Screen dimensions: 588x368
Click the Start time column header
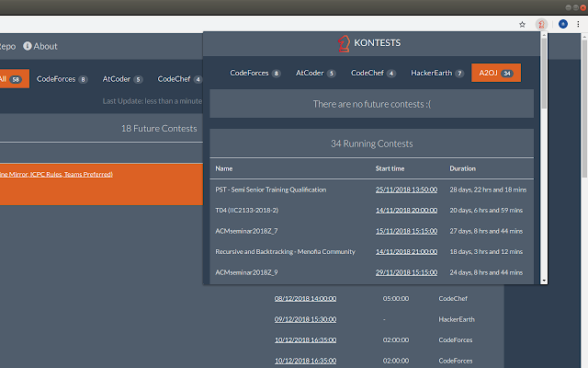point(390,168)
